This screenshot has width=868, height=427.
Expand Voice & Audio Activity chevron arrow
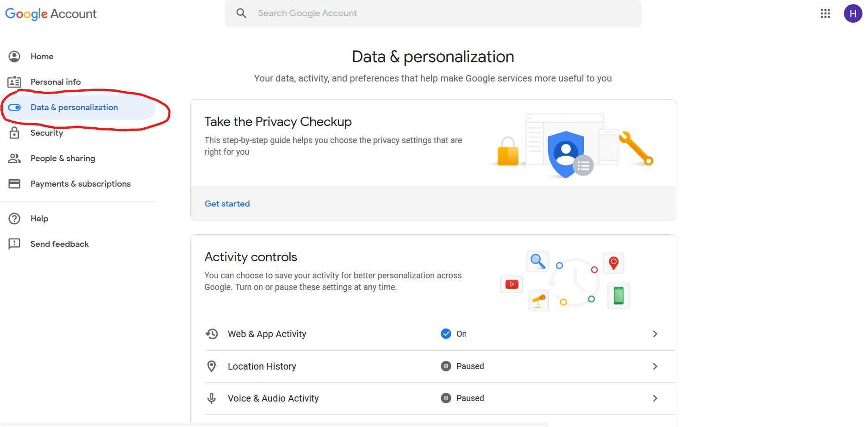pyautogui.click(x=655, y=398)
